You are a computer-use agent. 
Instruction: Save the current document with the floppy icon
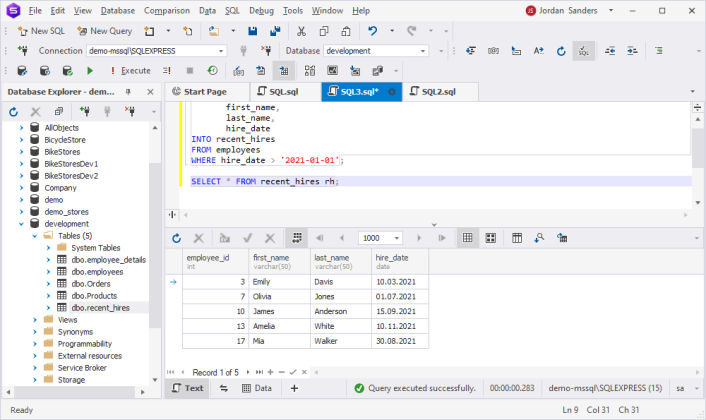pyautogui.click(x=253, y=31)
